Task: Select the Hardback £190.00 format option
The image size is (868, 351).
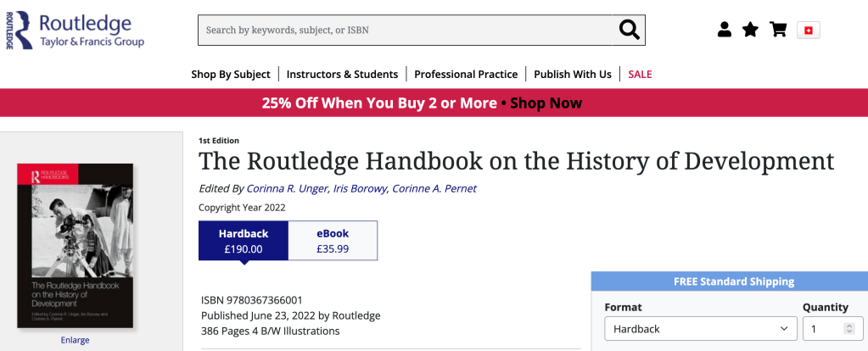Action: coord(244,241)
